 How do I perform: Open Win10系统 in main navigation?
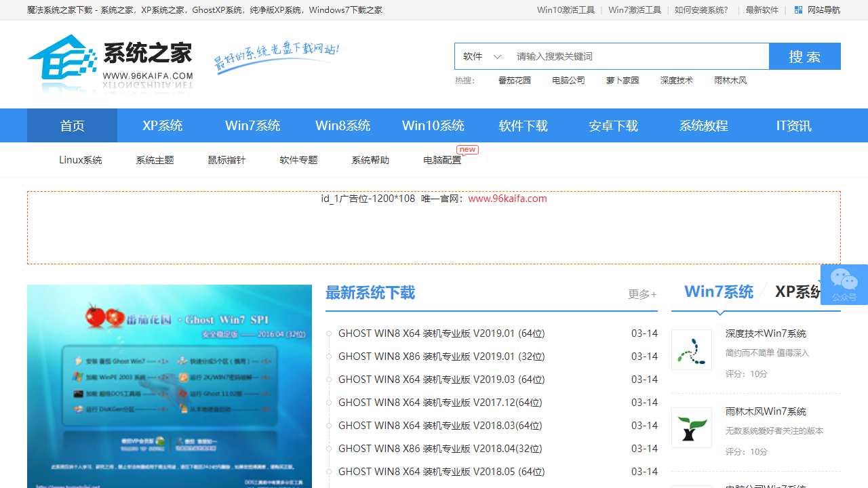point(433,126)
